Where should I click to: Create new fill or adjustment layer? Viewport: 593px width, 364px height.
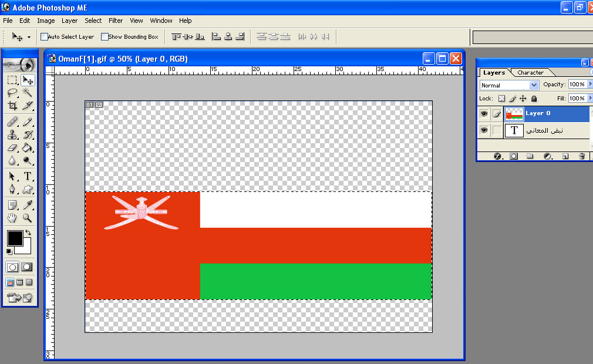pyautogui.click(x=548, y=156)
